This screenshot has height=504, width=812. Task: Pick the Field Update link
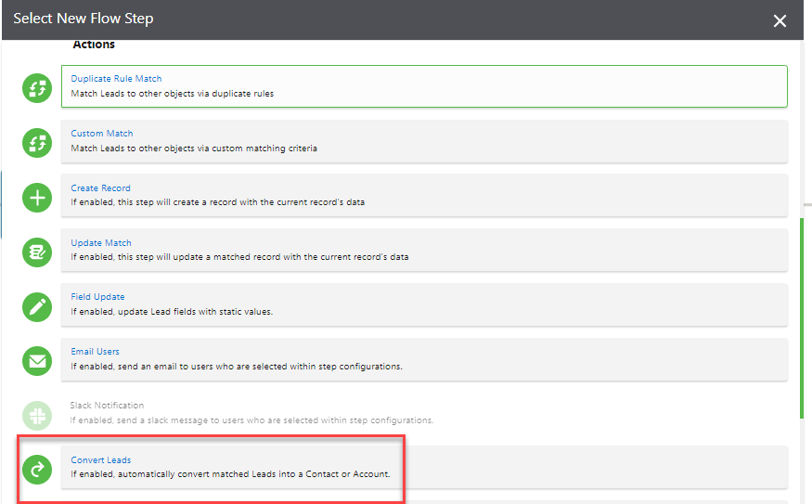[97, 297]
